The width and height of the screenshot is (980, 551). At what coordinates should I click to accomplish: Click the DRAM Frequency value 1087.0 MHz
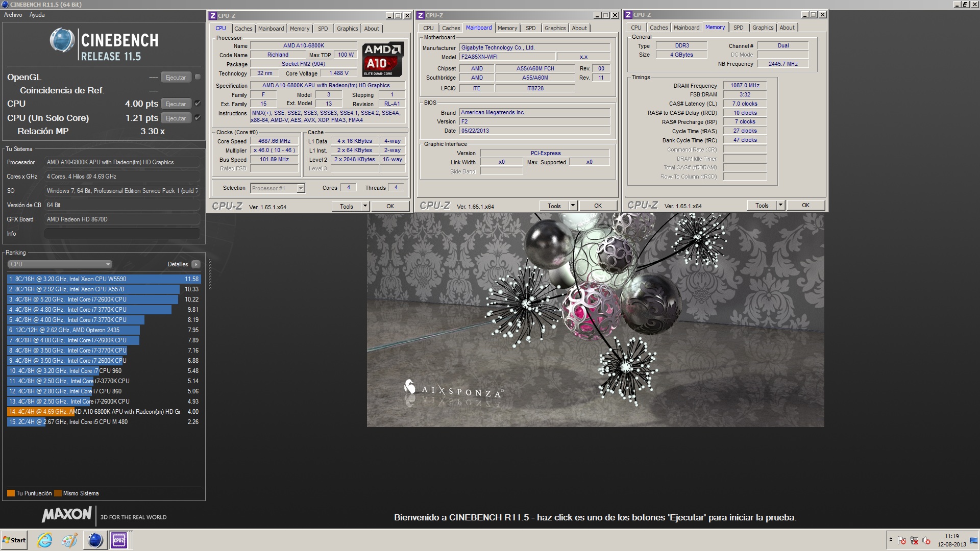pyautogui.click(x=745, y=86)
